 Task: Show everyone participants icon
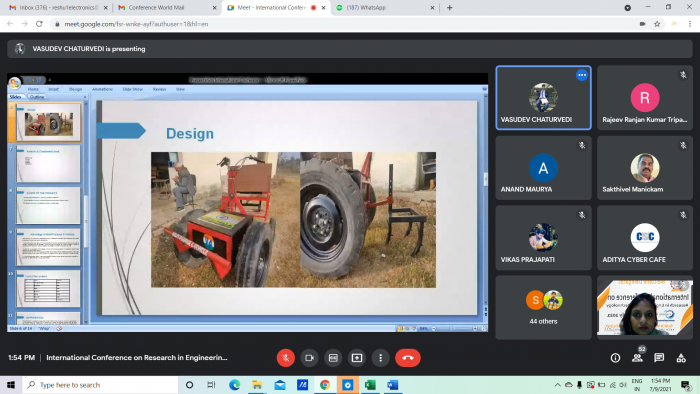click(638, 358)
